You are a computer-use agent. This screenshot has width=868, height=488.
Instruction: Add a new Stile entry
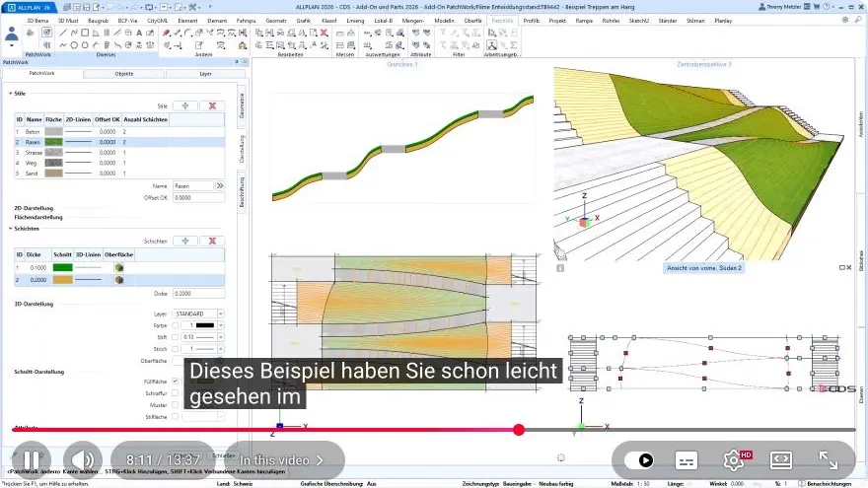coord(185,105)
